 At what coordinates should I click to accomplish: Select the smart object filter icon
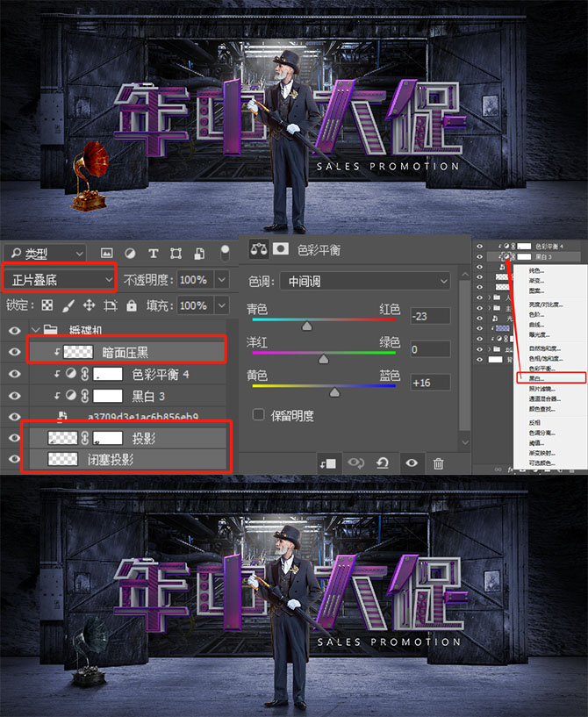point(199,253)
